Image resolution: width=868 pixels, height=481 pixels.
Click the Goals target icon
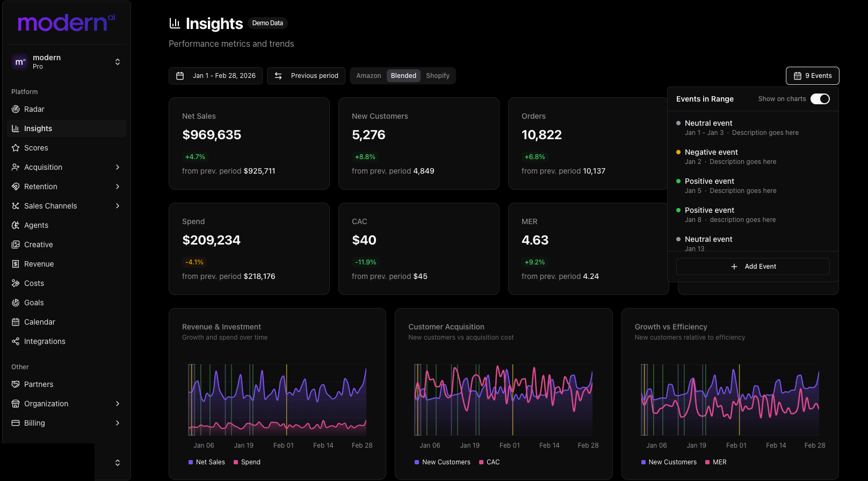[x=16, y=303]
